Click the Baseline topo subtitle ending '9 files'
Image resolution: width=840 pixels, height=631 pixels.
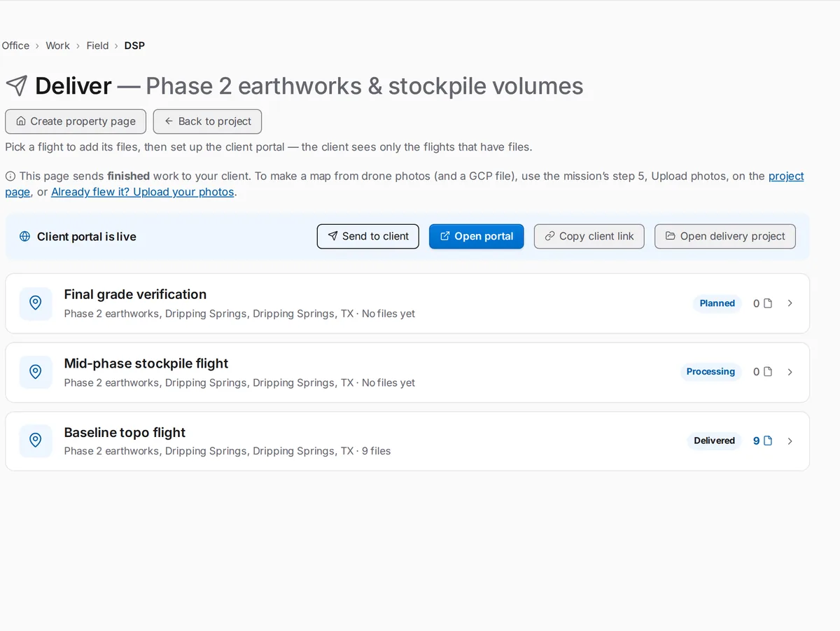(x=227, y=451)
